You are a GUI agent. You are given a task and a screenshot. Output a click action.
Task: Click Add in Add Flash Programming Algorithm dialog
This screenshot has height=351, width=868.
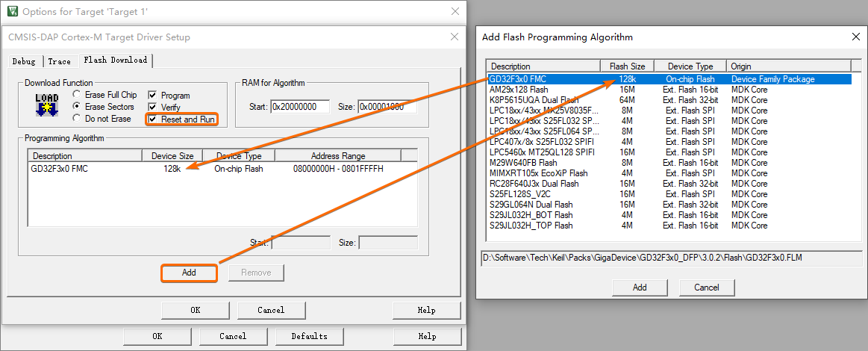coord(640,288)
